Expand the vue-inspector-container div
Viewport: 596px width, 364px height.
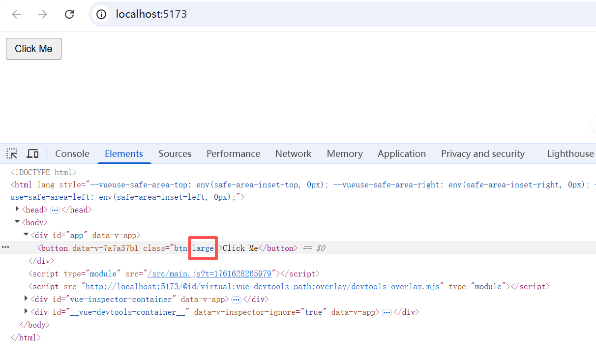[26, 299]
